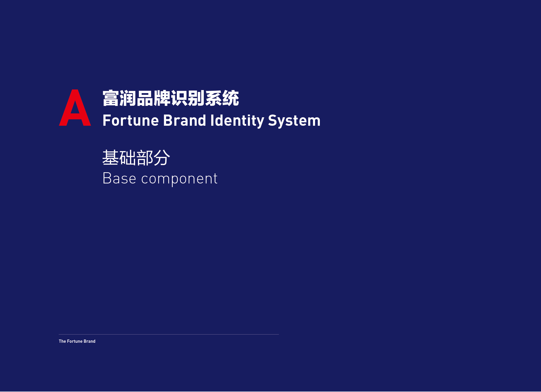Screen dimensions: 541x392
Task: Click the large red letter A
Action: pyautogui.click(x=75, y=108)
